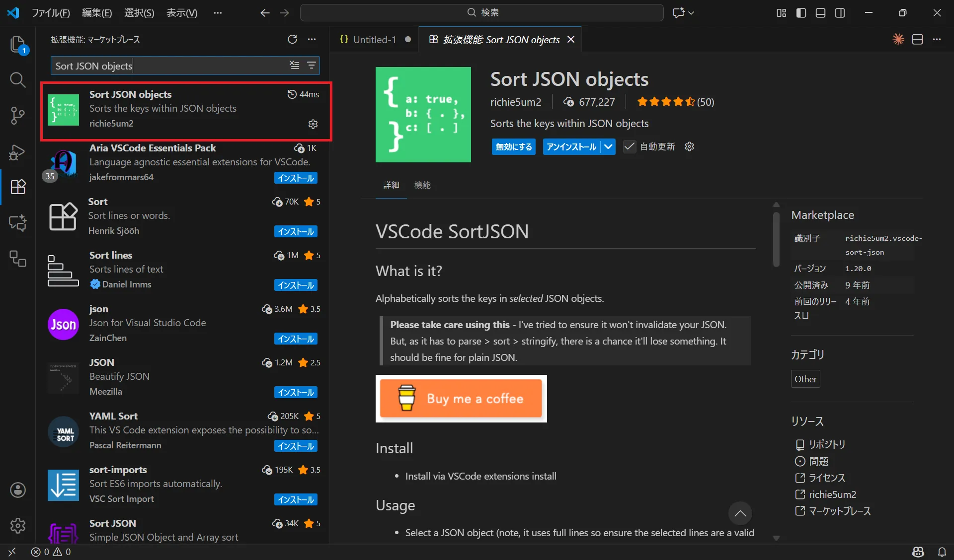Expand the uninstall dropdown arrow
This screenshot has width=954, height=560.
[608, 146]
